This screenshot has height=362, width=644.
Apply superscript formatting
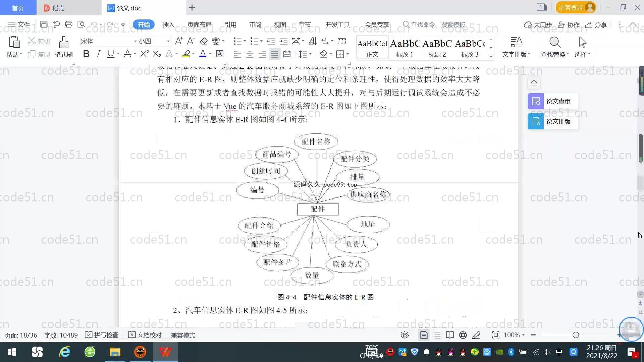click(x=144, y=54)
